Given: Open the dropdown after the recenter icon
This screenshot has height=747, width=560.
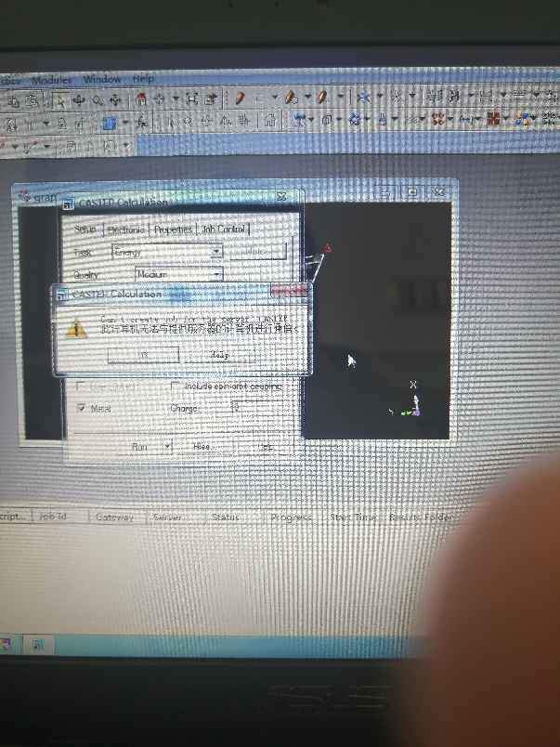Looking at the screenshot, I should point(176,99).
